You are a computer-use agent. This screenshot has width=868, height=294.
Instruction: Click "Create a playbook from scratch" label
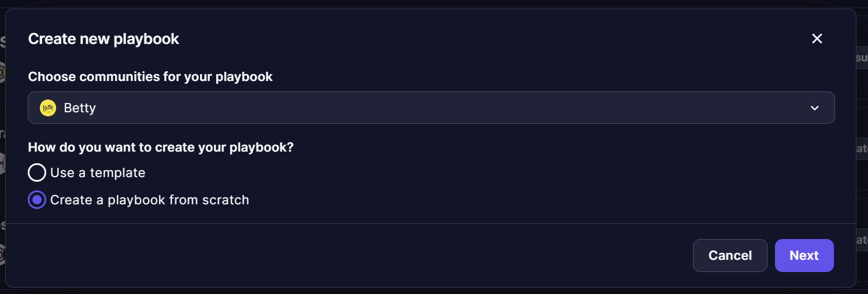pos(150,200)
